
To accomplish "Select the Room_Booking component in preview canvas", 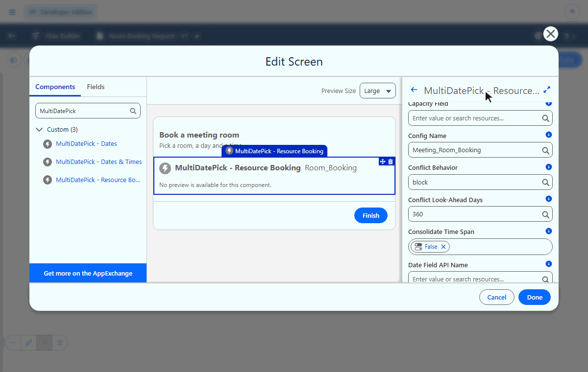I will click(274, 176).
